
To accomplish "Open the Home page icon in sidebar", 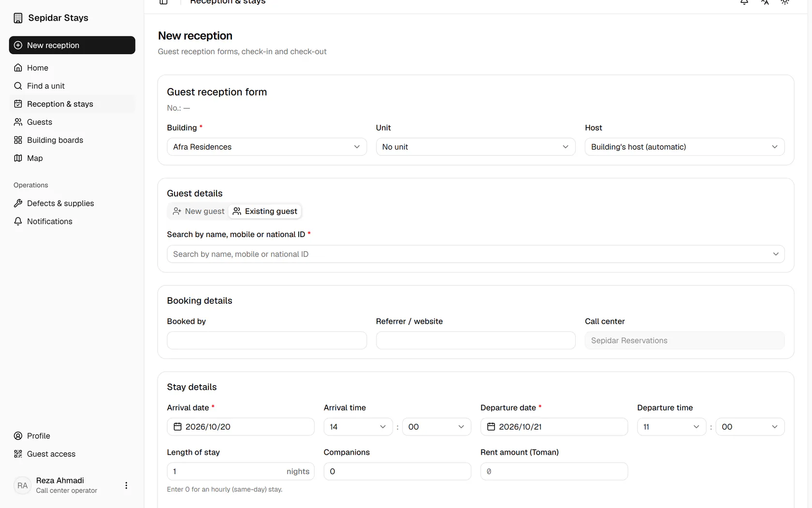I will (18, 68).
